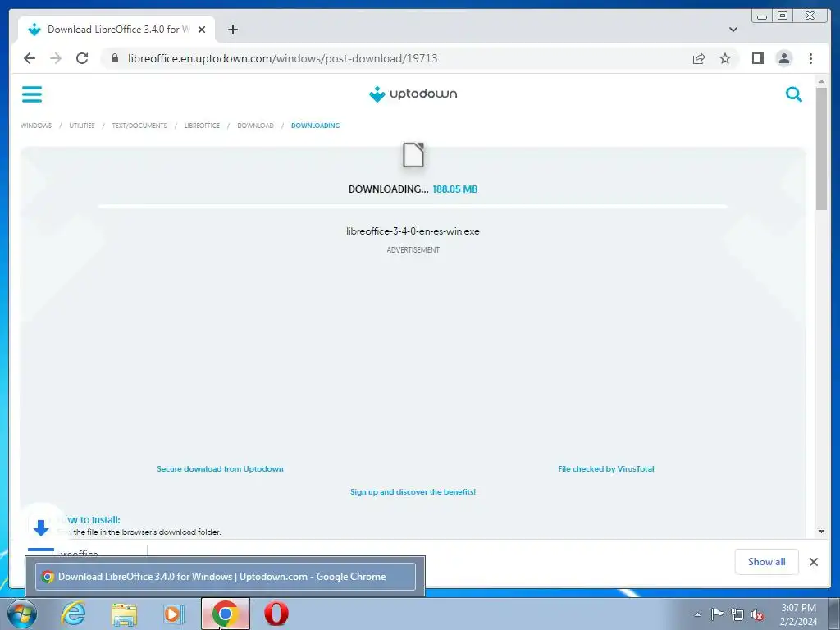Click Secure download from Uptodown link

pyautogui.click(x=220, y=468)
